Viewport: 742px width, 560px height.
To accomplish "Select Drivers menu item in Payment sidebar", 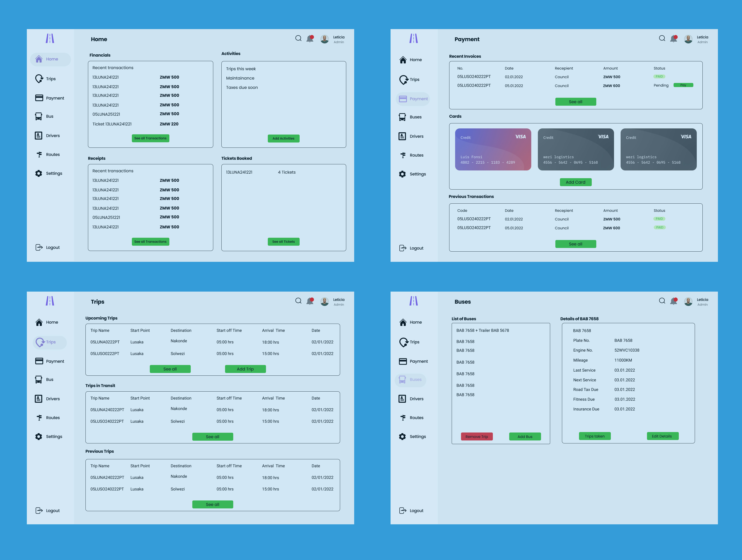I will (x=416, y=136).
